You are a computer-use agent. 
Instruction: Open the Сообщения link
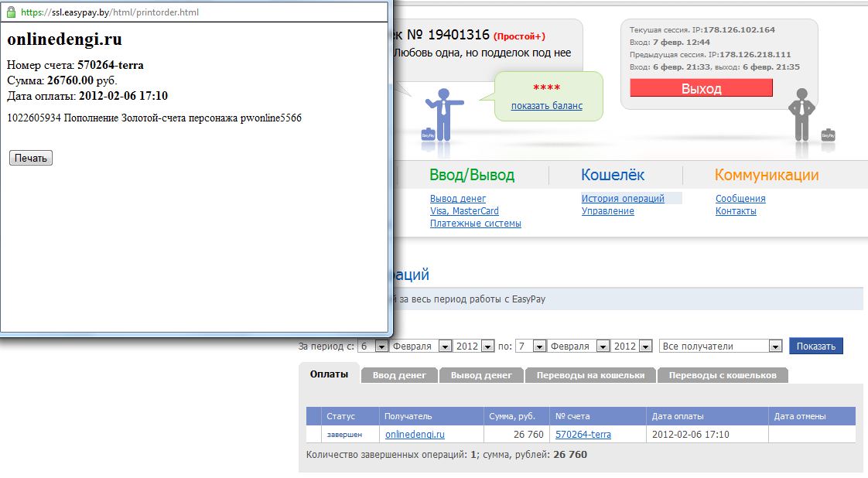point(740,199)
